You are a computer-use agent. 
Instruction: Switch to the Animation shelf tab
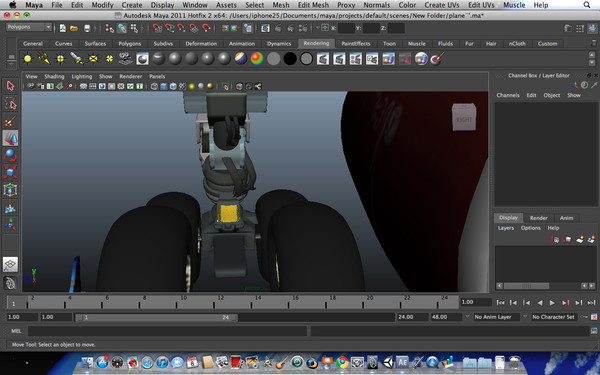(x=241, y=44)
